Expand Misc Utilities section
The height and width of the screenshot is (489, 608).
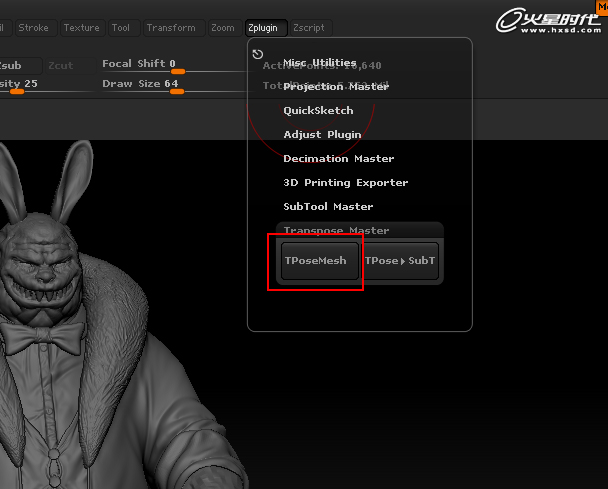coord(320,63)
